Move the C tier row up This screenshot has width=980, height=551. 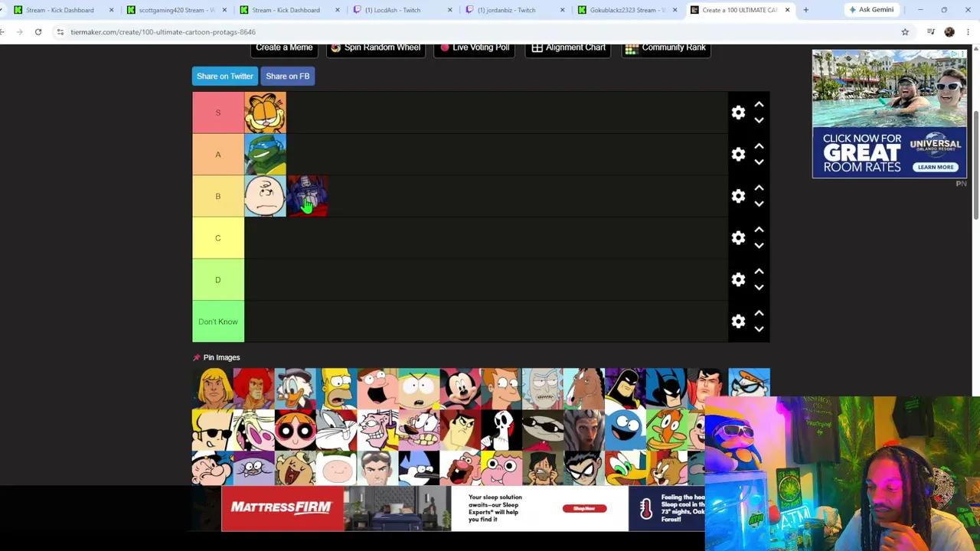pyautogui.click(x=759, y=230)
